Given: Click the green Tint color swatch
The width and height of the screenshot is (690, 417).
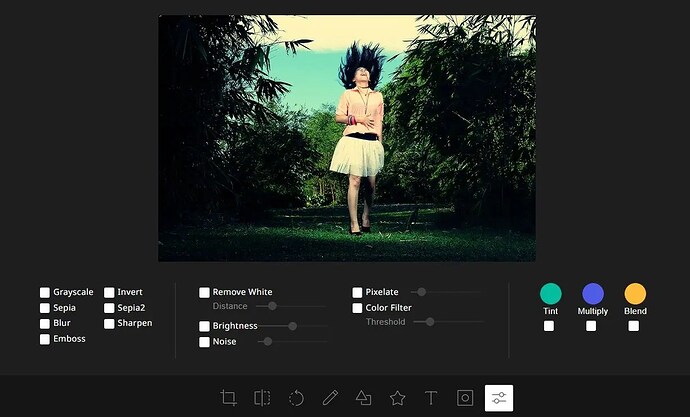Looking at the screenshot, I should coord(551,293).
